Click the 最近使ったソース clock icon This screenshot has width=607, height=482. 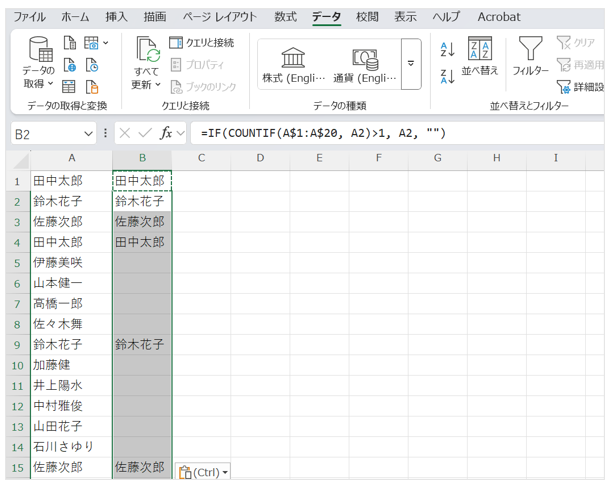[92, 65]
